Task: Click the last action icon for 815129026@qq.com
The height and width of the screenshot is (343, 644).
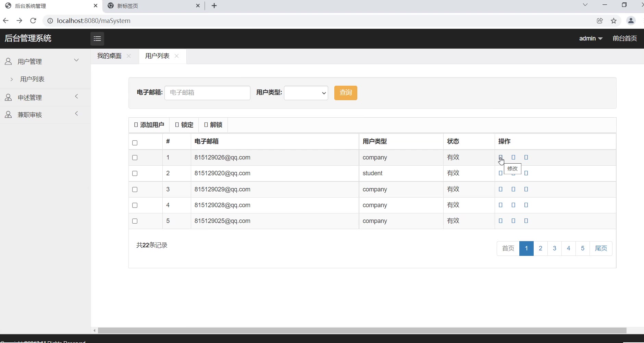Action: [526, 157]
